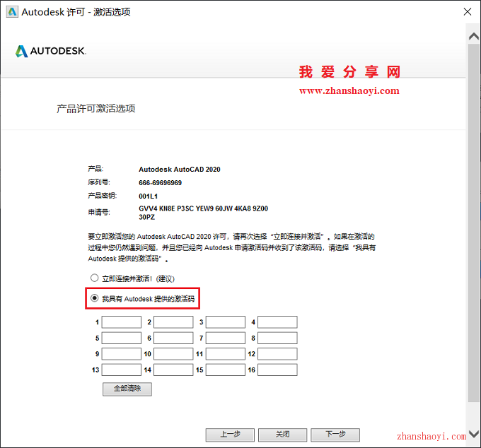The width and height of the screenshot is (481, 448).
Task: Click activation code field 15
Action: [226, 370]
